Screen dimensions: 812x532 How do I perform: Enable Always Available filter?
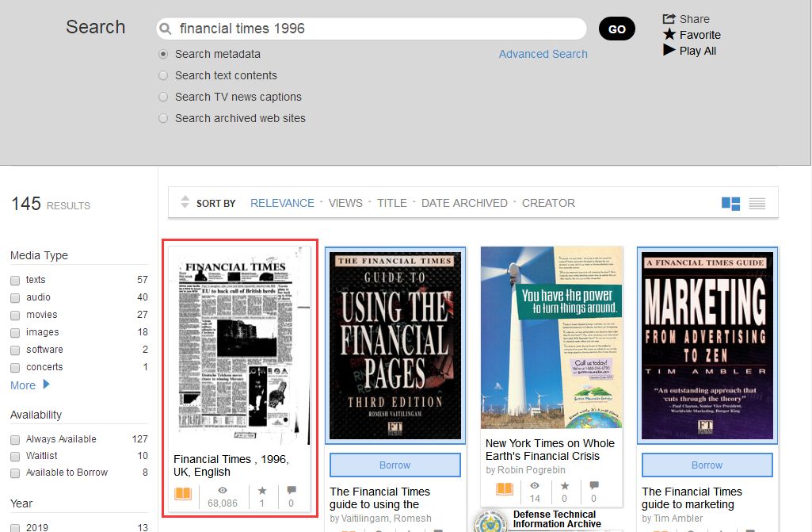click(15, 440)
